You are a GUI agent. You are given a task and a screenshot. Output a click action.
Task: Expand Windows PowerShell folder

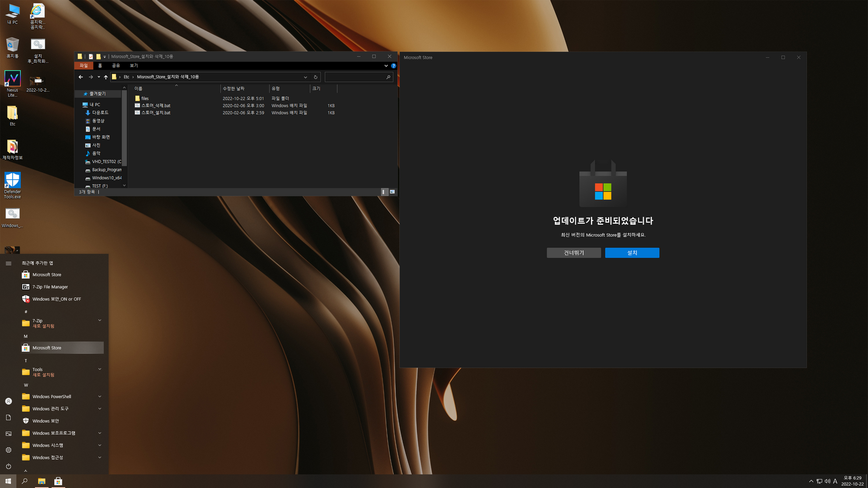point(63,397)
